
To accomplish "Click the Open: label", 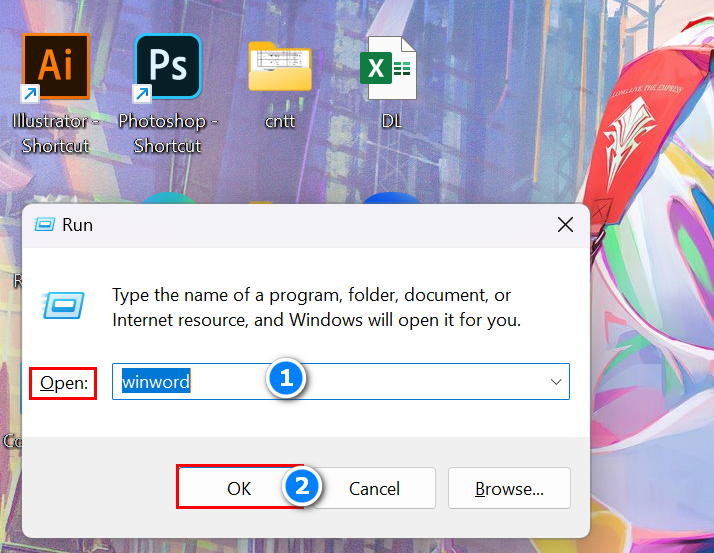I will 64,382.
